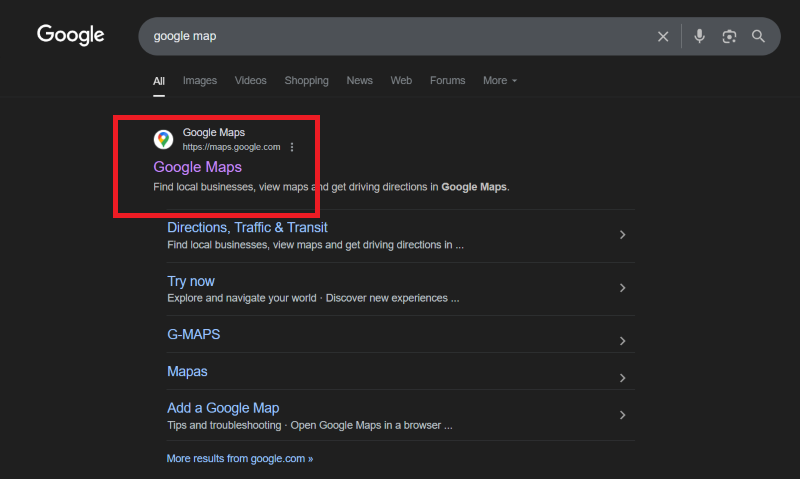
Task: Click Google Maps site name above URL
Action: click(x=214, y=133)
